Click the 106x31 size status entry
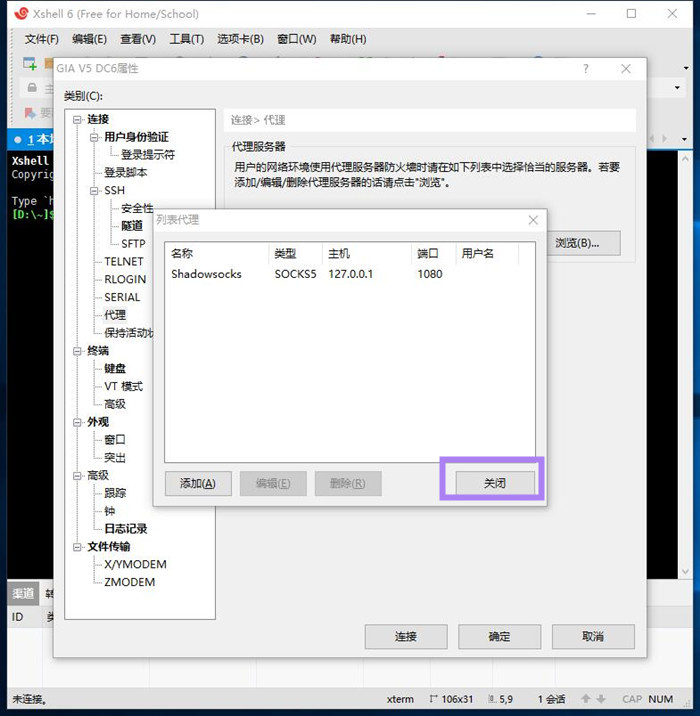This screenshot has height=716, width=700. click(x=451, y=699)
